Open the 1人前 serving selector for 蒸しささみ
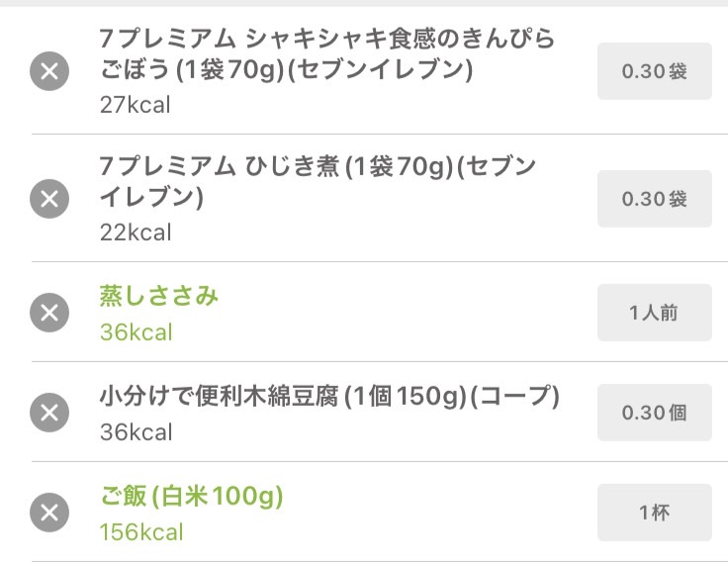This screenshot has height=566, width=728. 654,313
